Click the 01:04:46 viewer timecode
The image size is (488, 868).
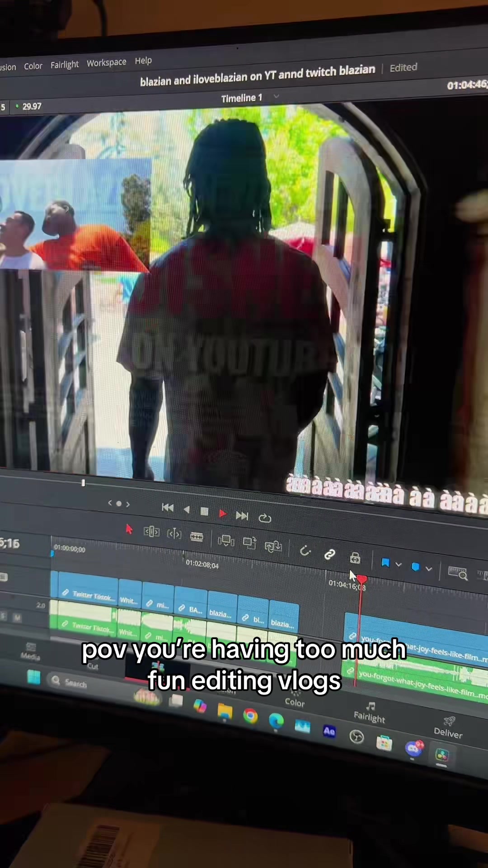tap(467, 85)
